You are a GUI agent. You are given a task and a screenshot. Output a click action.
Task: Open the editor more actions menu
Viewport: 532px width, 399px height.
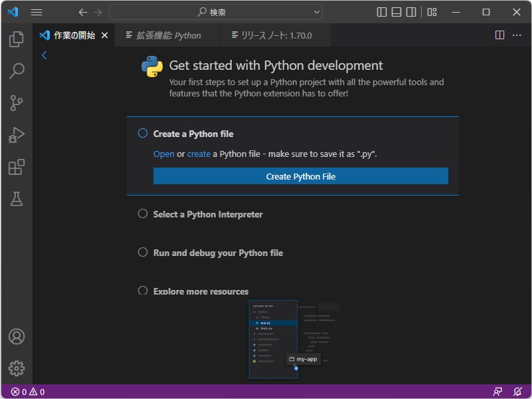point(517,35)
